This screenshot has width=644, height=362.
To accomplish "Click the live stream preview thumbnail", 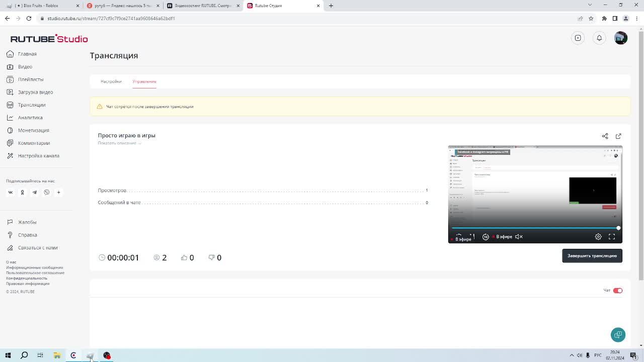I will 535,194.
